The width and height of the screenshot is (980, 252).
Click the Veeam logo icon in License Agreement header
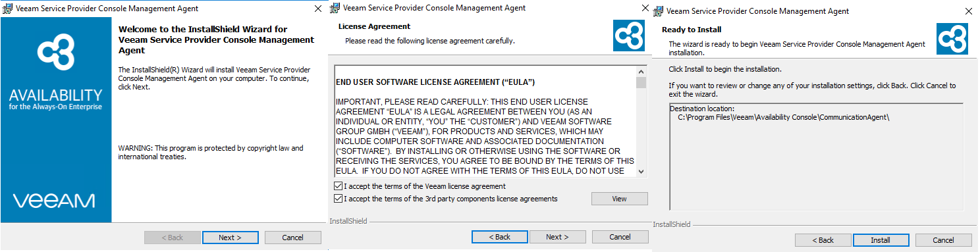(x=628, y=36)
